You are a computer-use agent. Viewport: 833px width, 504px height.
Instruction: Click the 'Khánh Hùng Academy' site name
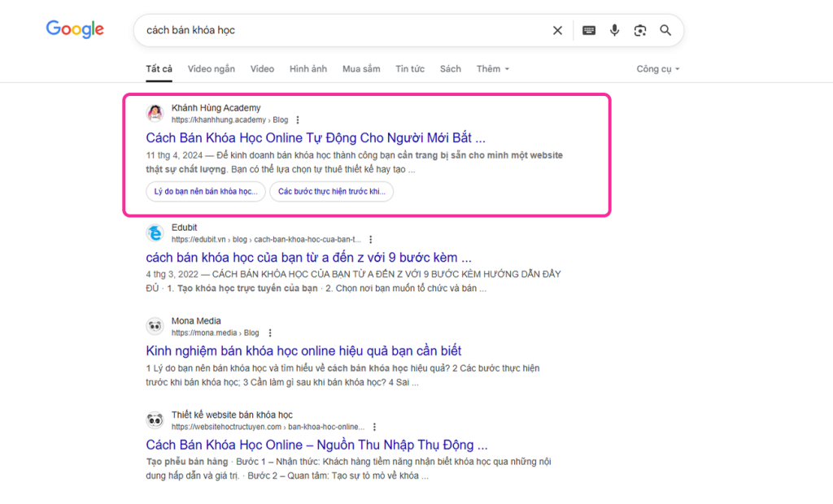[216, 108]
